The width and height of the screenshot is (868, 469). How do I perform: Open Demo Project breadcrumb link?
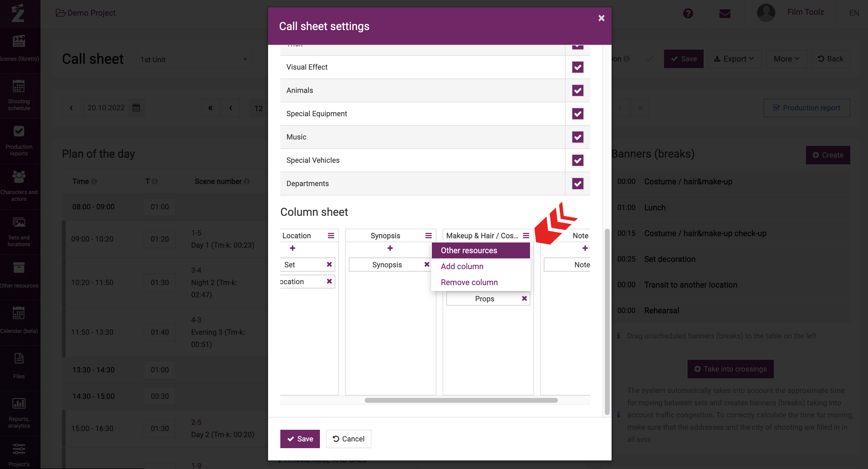point(86,13)
